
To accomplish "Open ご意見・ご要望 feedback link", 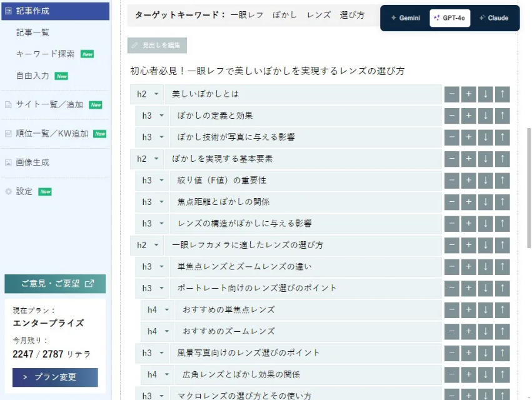I will pos(55,284).
